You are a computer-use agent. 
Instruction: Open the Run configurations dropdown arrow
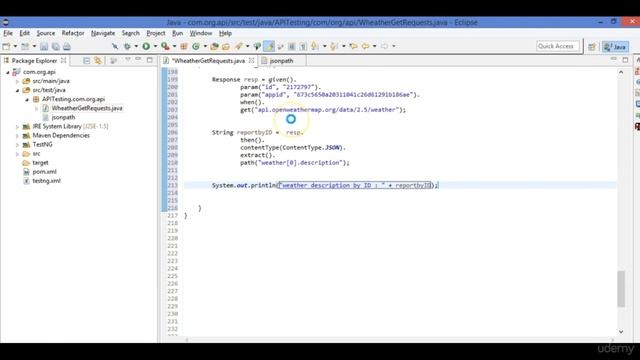(155, 47)
